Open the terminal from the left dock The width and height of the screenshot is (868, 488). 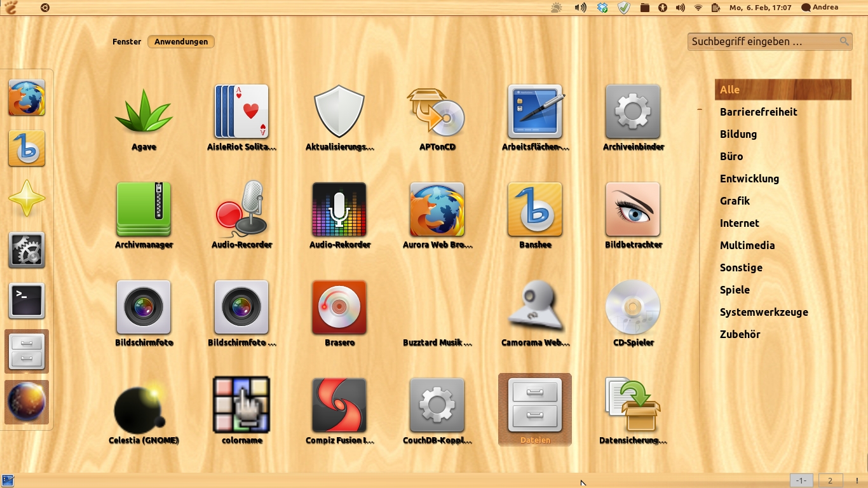point(27,301)
